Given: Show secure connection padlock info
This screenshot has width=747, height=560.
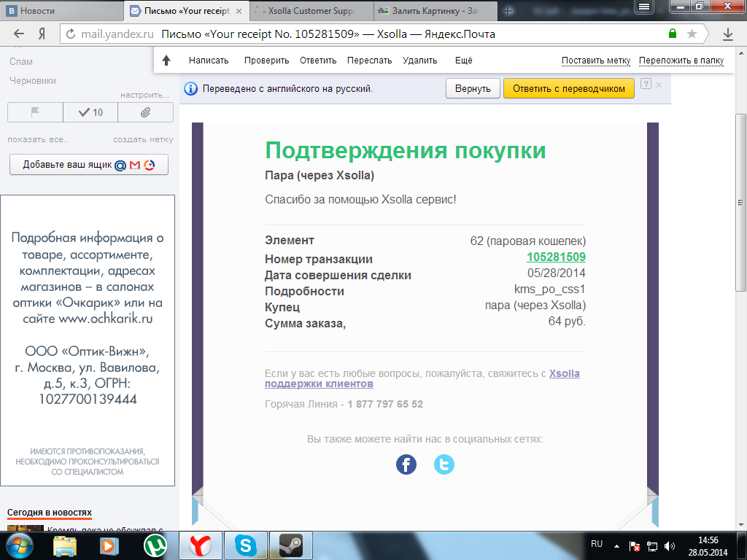Looking at the screenshot, I should click(672, 34).
